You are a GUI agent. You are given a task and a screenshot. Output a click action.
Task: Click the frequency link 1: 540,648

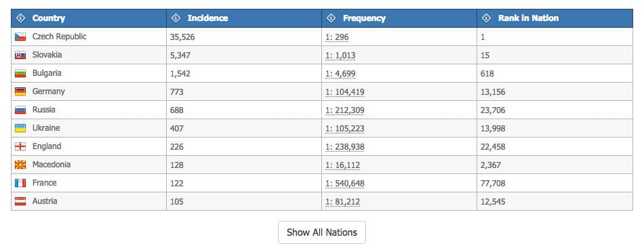point(344,184)
